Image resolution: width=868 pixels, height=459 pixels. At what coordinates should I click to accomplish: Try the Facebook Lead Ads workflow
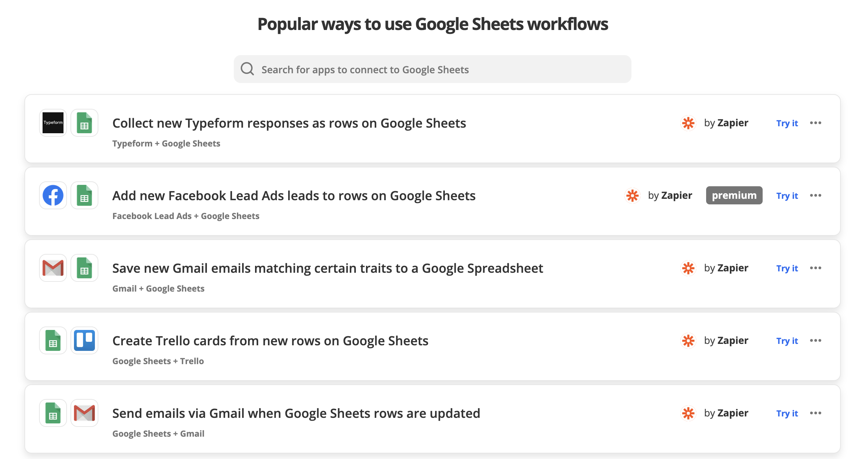(787, 196)
